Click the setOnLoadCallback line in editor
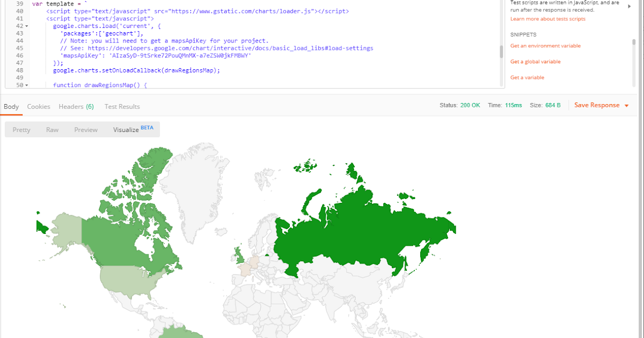 tap(136, 70)
